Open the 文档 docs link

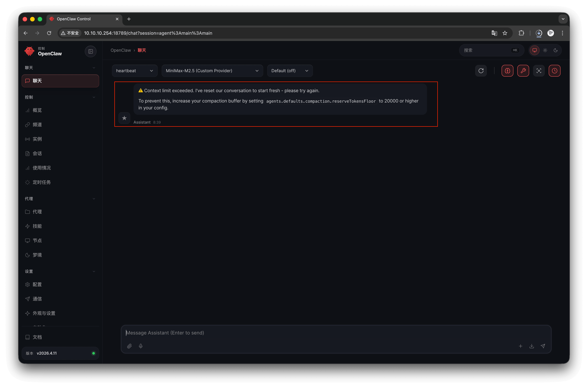(60, 337)
